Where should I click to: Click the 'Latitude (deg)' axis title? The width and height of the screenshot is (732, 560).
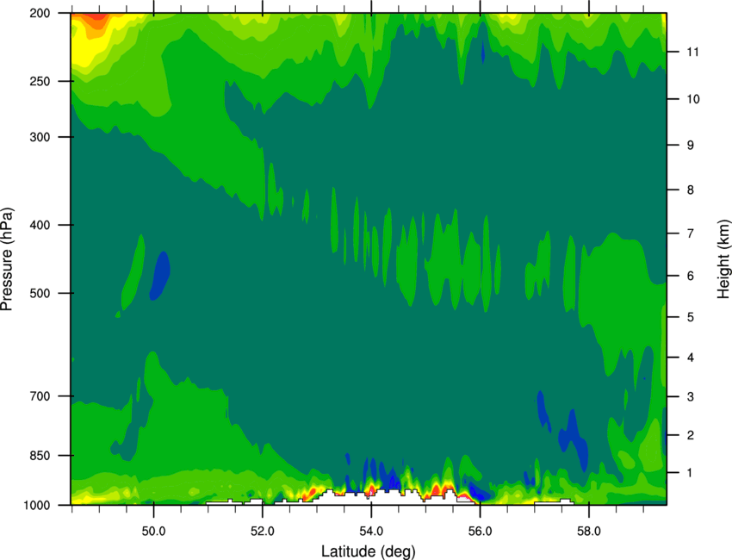point(369,551)
